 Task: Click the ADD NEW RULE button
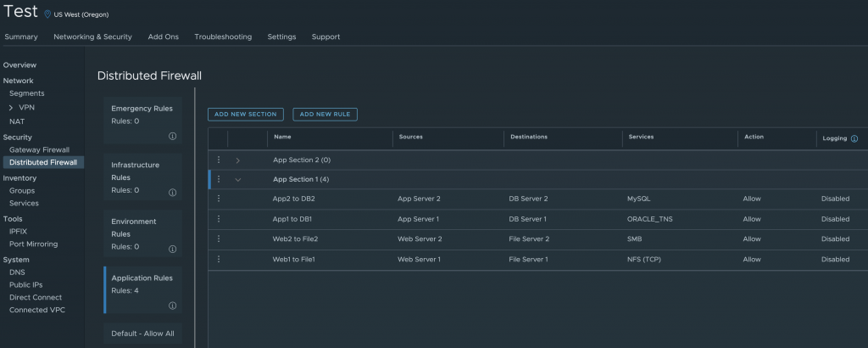tap(325, 114)
